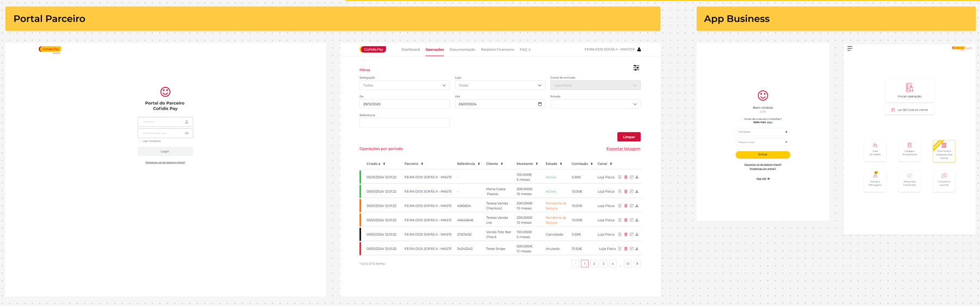Refresh status of operation 34243242
980x306 pixels.
pos(632,249)
